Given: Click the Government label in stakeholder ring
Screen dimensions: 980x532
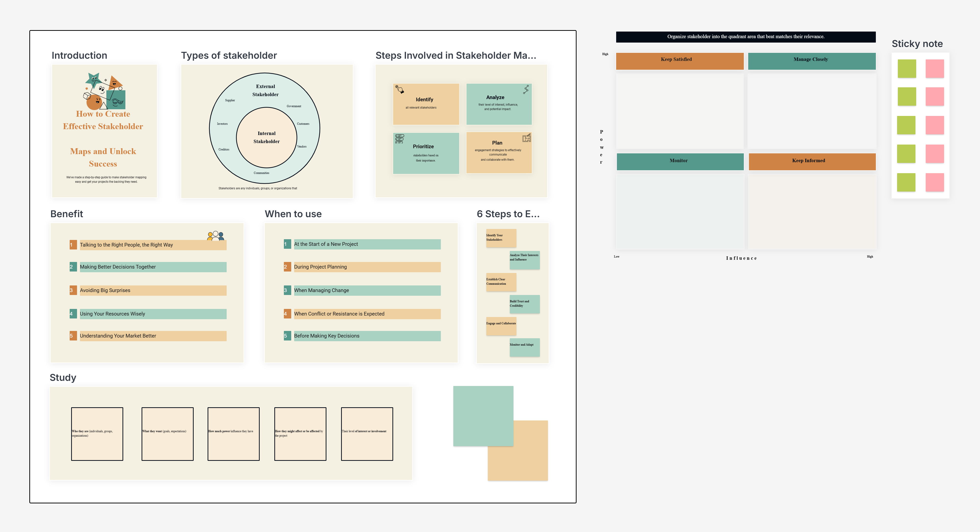Looking at the screenshot, I should click(294, 106).
